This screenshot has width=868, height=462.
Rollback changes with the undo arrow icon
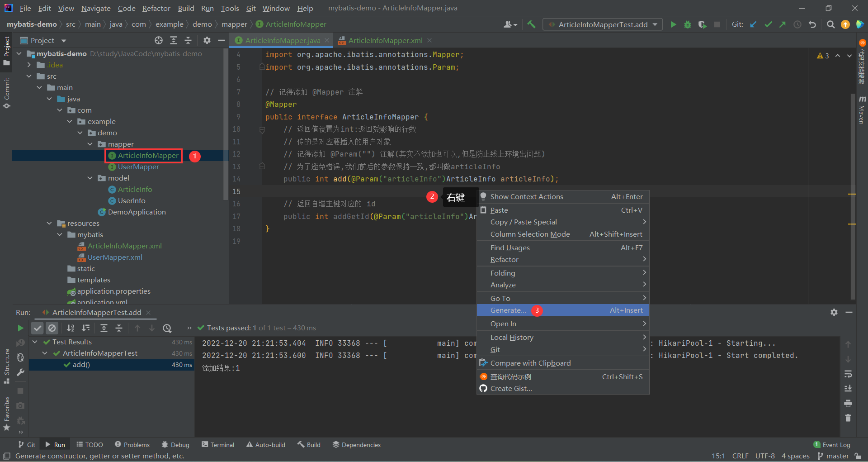click(x=812, y=24)
